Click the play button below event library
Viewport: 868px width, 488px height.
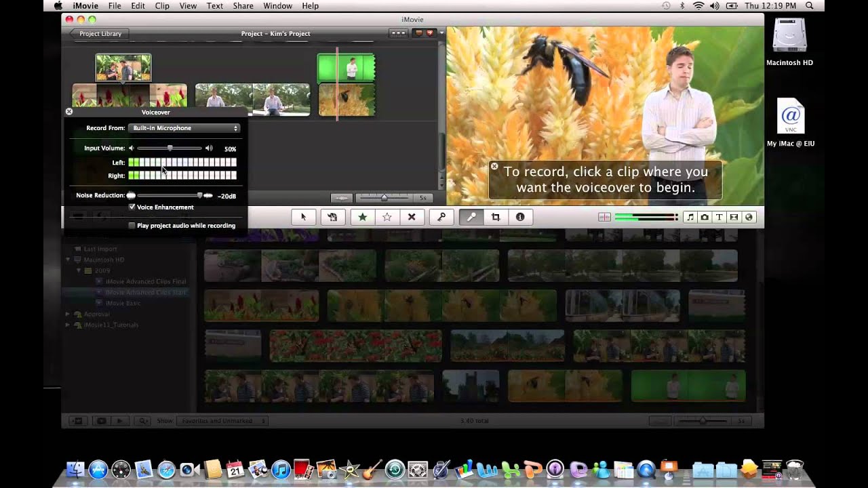click(120, 421)
